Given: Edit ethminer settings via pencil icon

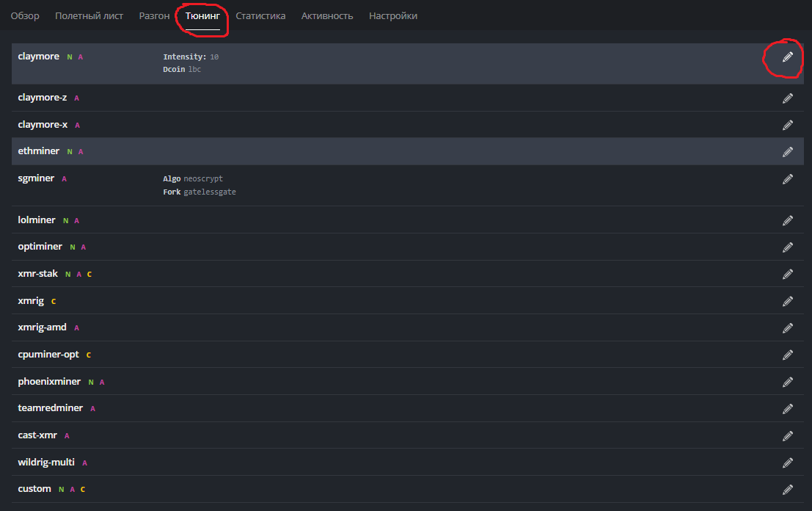Looking at the screenshot, I should [x=788, y=152].
